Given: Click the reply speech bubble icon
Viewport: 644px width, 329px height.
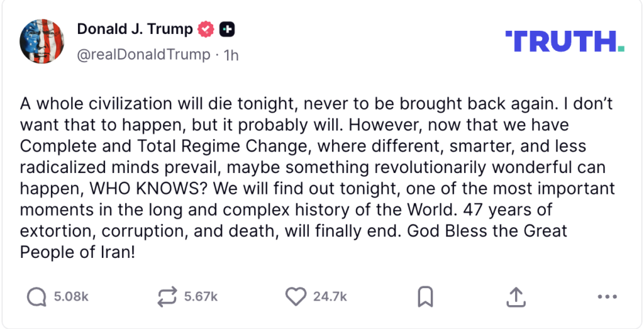Looking at the screenshot, I should coord(36,296).
